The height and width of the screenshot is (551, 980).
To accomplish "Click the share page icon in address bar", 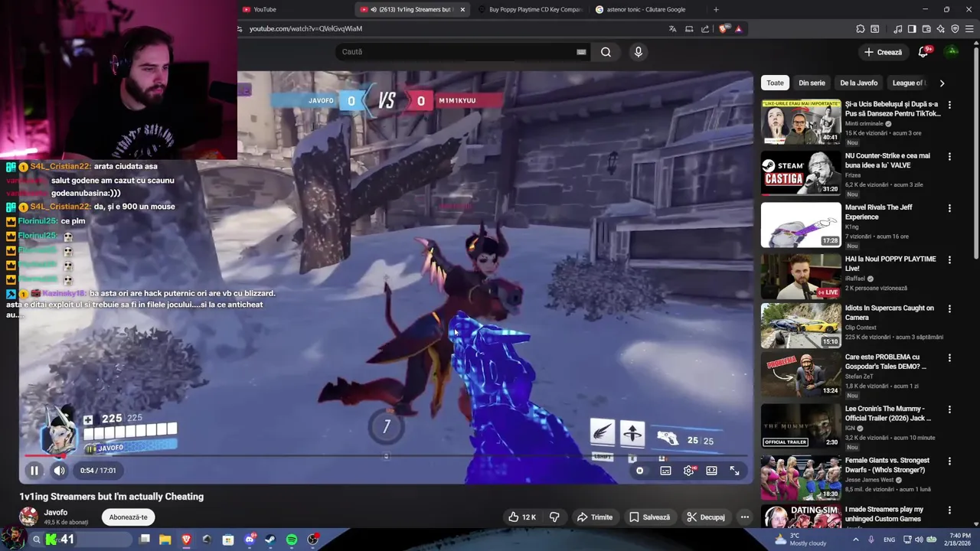I will (x=705, y=29).
